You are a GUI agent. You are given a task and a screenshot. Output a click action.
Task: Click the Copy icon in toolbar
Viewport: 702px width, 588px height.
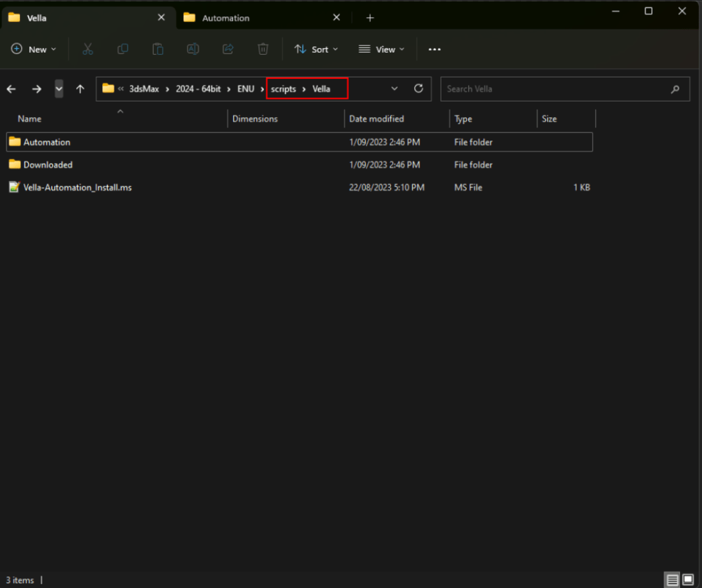click(123, 49)
